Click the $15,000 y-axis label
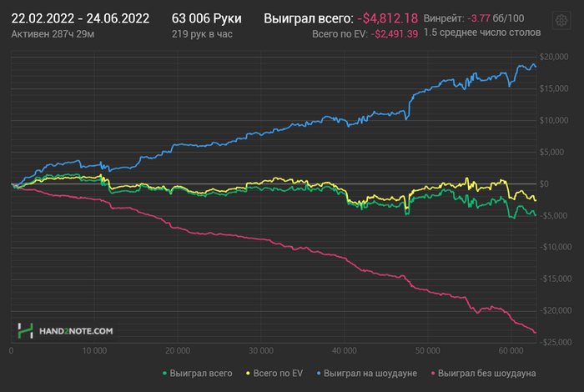584x392 pixels. [554, 88]
